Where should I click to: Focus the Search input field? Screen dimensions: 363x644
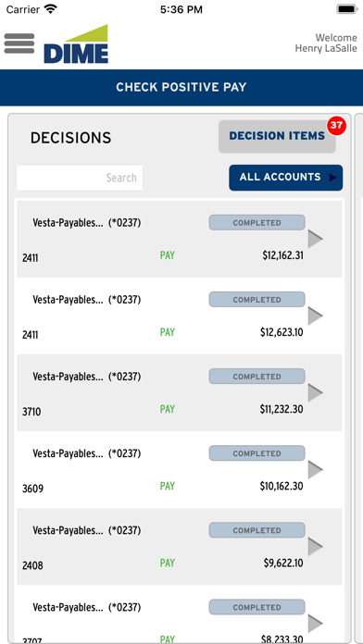80,178
